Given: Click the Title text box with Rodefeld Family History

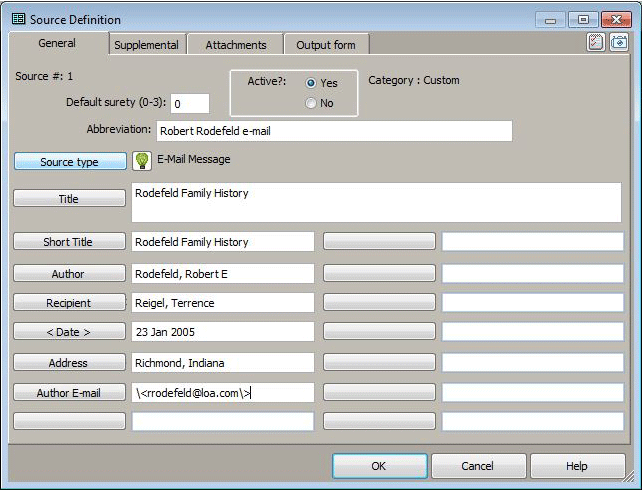Looking at the screenshot, I should [376, 203].
